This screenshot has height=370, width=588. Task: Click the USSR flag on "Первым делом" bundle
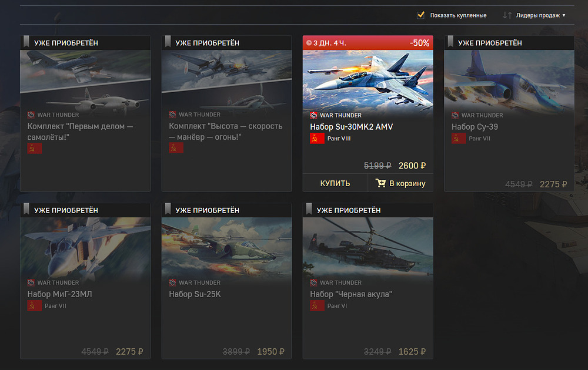[35, 149]
